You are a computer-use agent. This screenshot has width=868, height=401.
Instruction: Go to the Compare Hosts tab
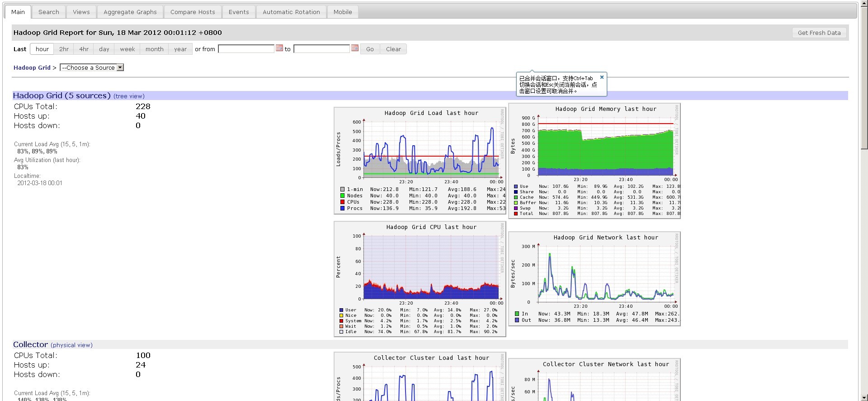click(x=193, y=12)
